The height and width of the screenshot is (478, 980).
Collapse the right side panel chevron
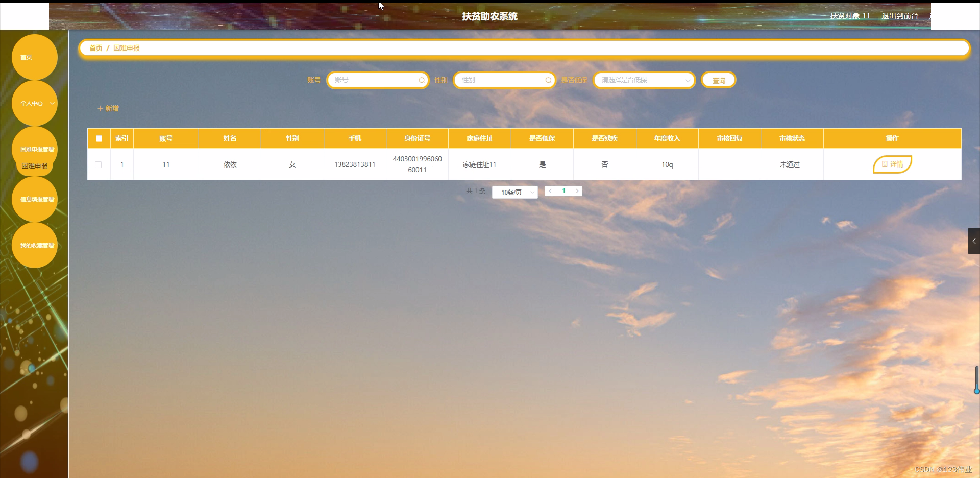point(973,241)
